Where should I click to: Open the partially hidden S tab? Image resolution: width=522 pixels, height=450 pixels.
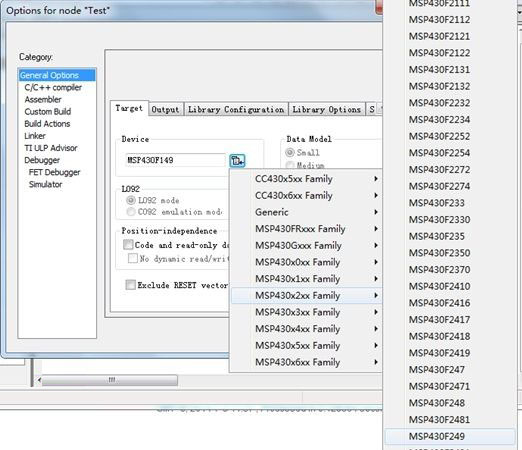(x=372, y=109)
